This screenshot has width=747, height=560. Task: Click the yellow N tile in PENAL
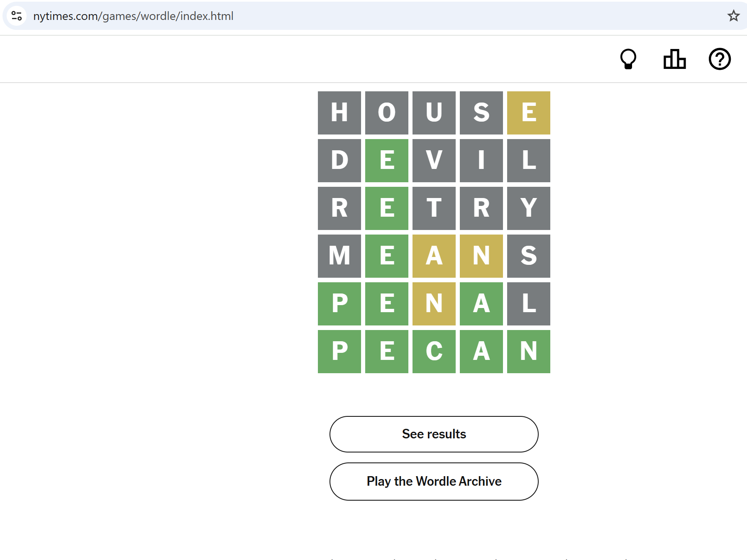[x=434, y=304]
